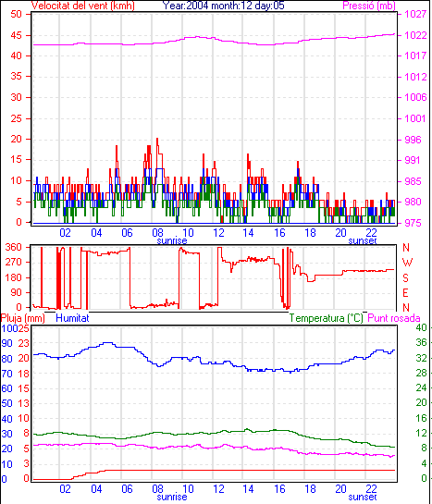The image size is (432, 504).
Task: Click the 50 value on wind speed axis
Action: point(16,14)
